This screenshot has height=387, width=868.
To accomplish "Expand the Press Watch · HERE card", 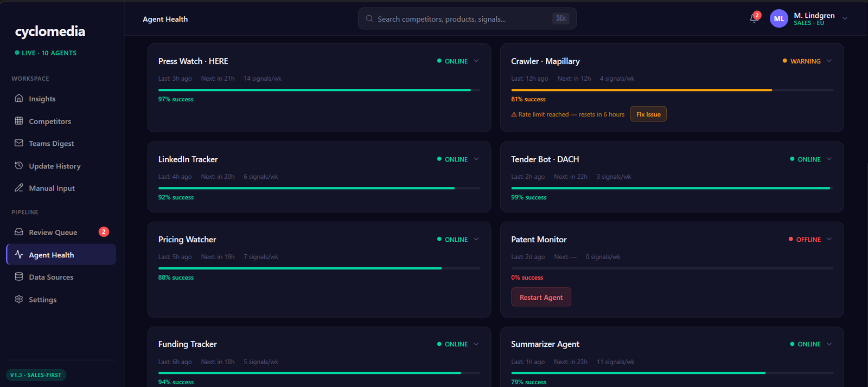I will click(x=476, y=61).
